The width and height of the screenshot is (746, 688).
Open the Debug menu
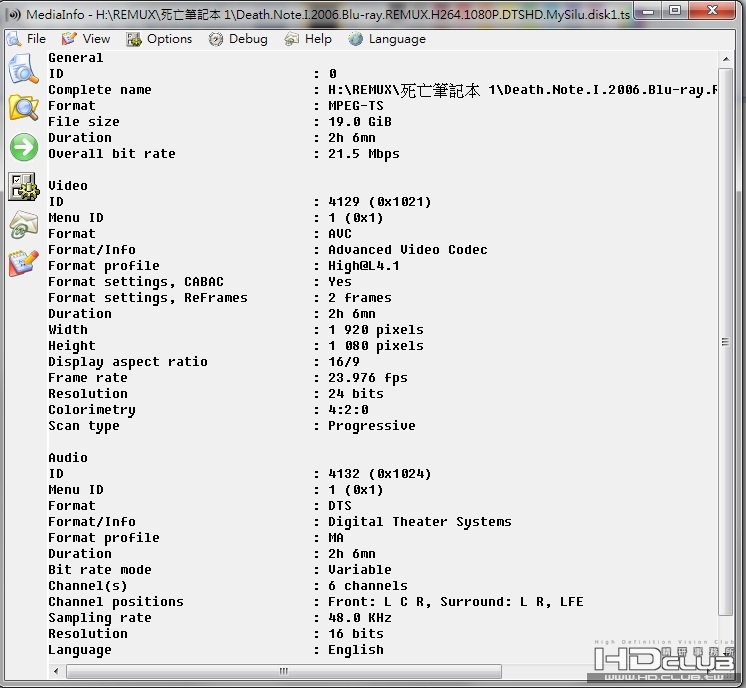point(248,39)
